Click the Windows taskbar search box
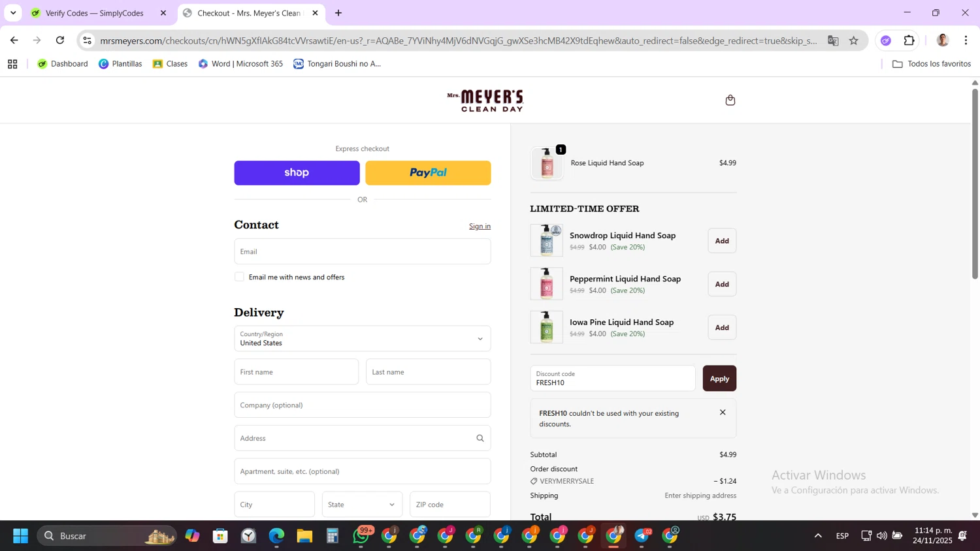 107,536
